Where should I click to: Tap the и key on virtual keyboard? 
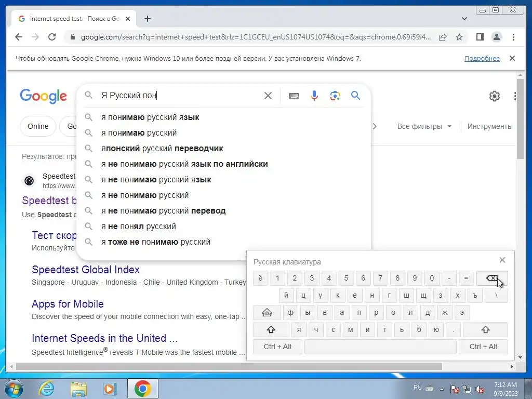(x=367, y=329)
